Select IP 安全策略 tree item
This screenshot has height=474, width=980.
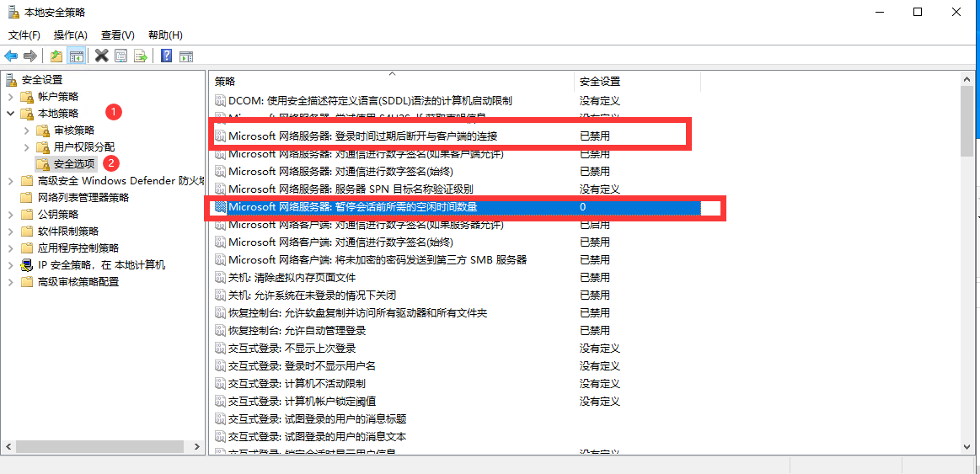pos(101,265)
